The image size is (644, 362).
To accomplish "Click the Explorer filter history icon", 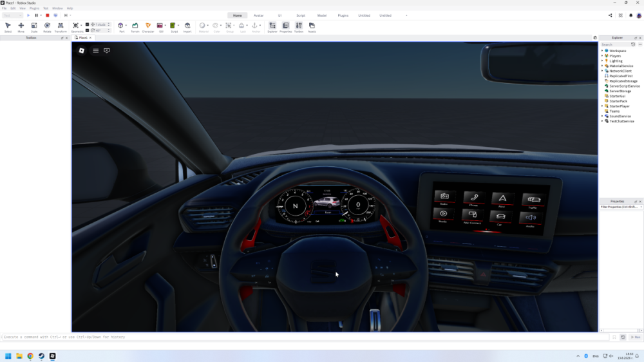I will coord(633,44).
